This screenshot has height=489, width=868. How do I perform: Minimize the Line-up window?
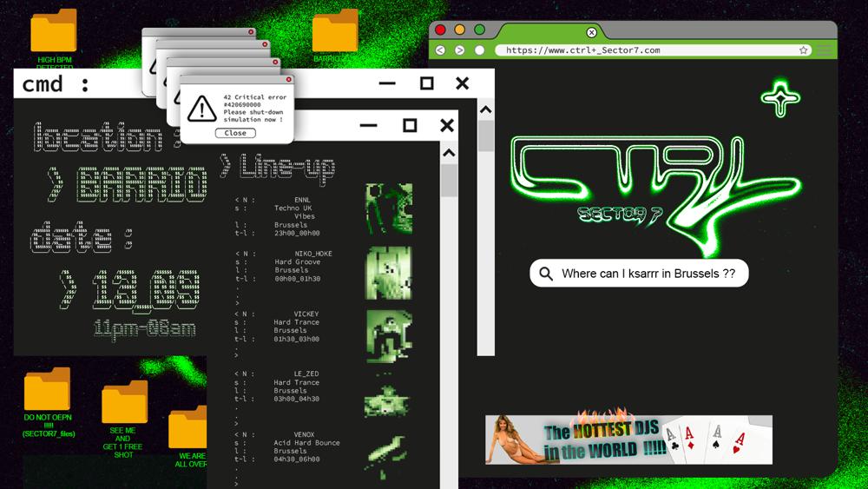(x=368, y=126)
